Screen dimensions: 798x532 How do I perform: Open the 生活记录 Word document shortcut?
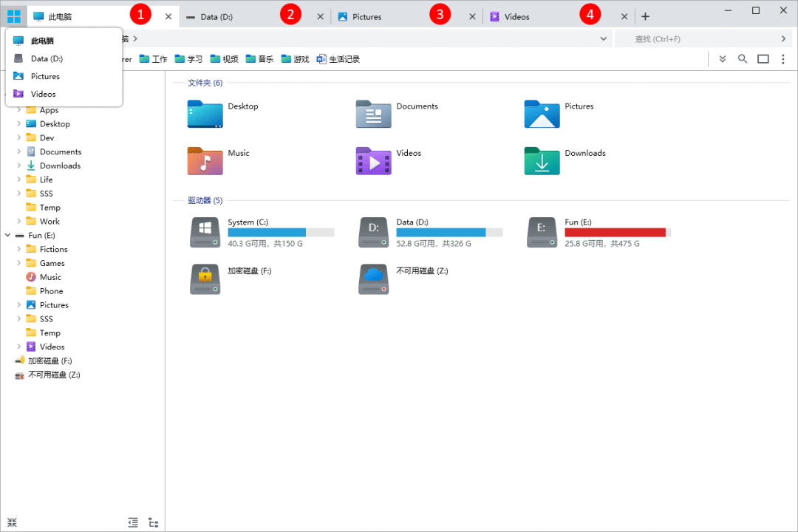338,59
